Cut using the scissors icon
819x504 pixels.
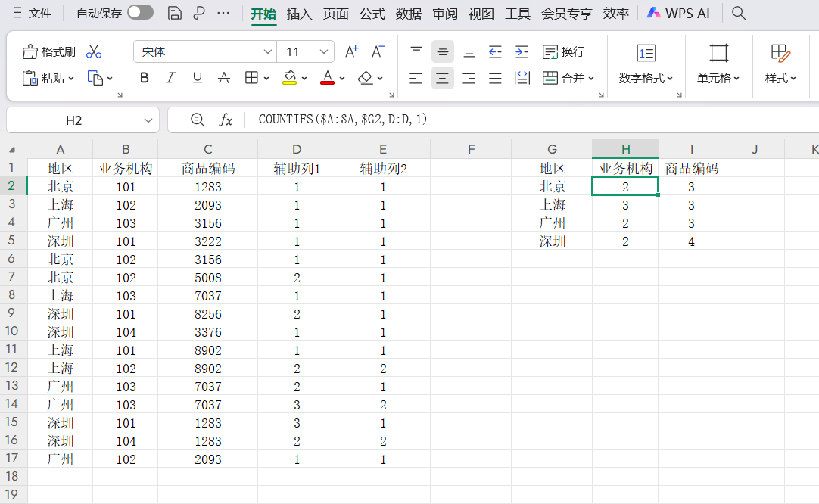point(93,51)
